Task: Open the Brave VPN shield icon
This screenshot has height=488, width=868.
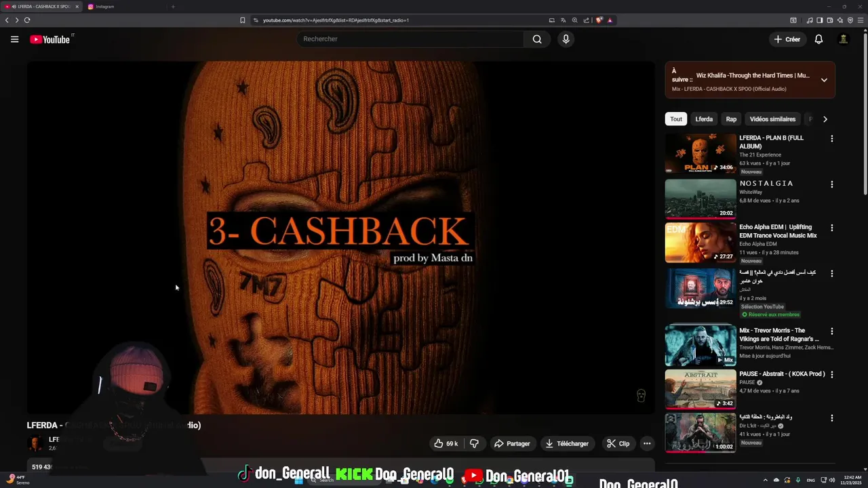Action: tap(850, 20)
